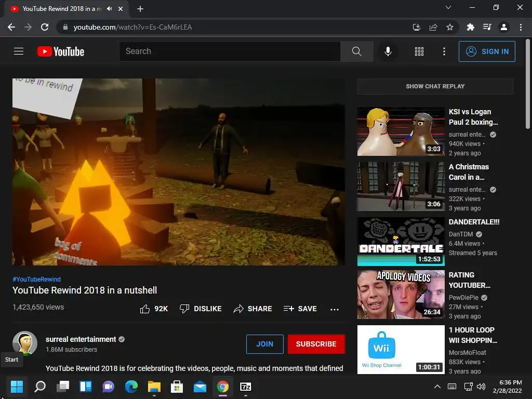Screen dimensions: 532x399
Task: Open the #YouTubeRewind hashtag link
Action: click(x=37, y=279)
